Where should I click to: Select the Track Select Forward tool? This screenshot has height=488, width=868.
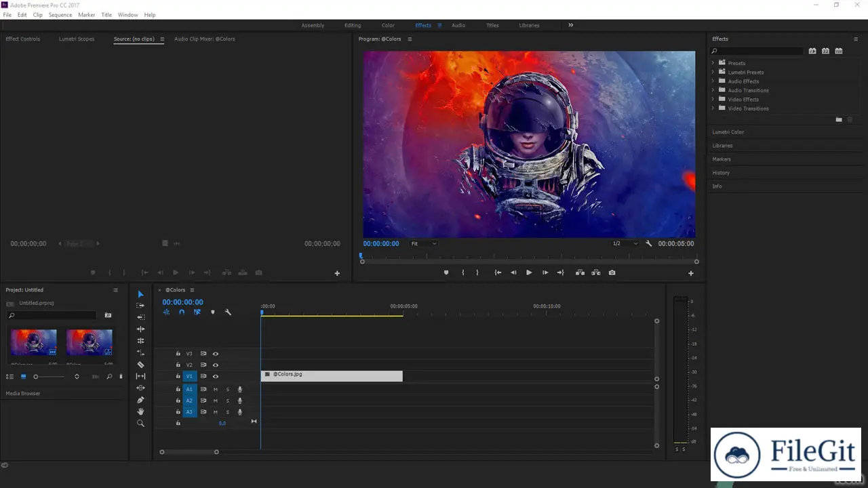point(140,306)
